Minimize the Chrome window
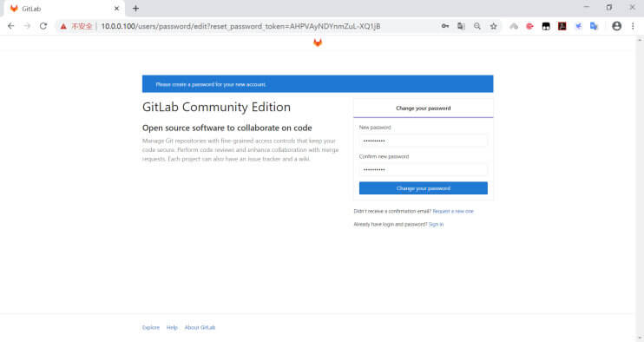 [587, 8]
